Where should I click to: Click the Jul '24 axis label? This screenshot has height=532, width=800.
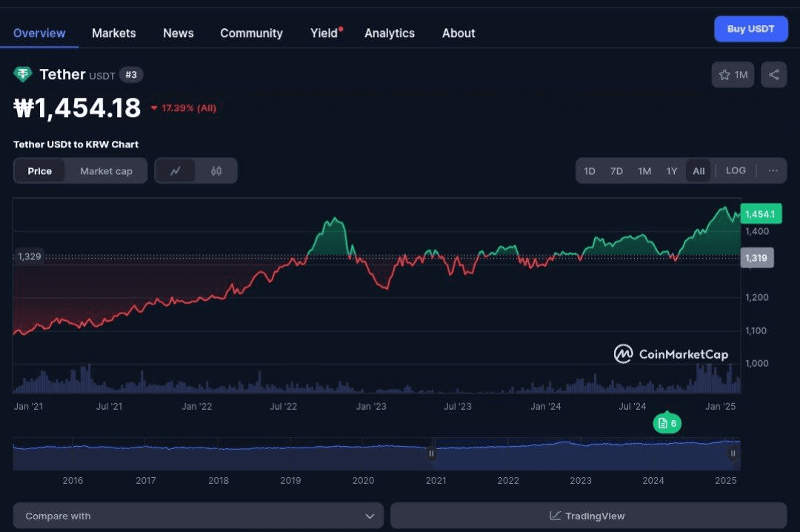click(x=632, y=406)
